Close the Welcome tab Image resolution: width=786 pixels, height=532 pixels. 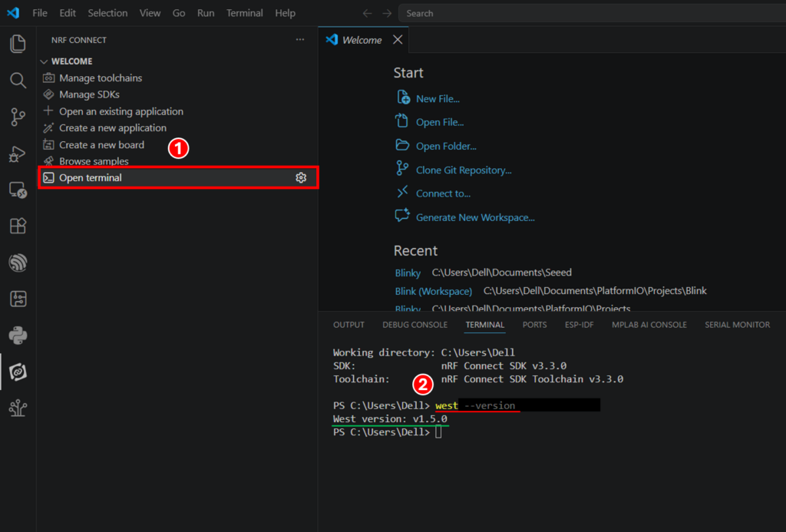tap(398, 40)
